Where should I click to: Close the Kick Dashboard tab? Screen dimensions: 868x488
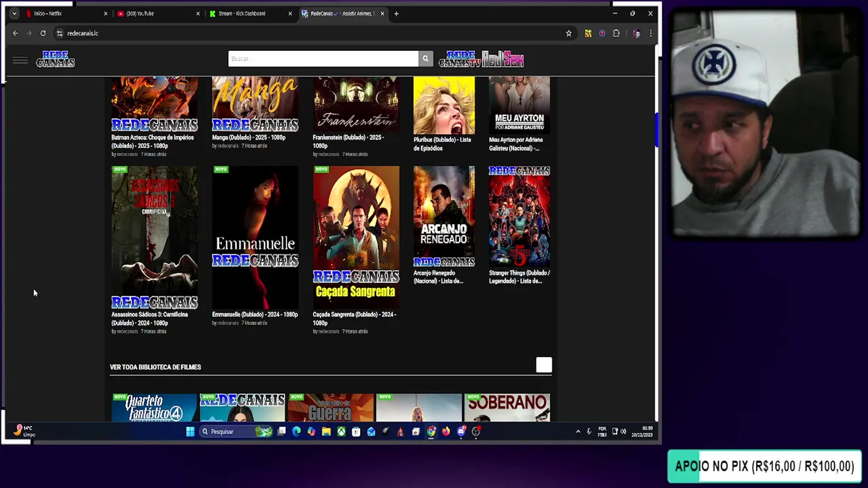coord(290,14)
